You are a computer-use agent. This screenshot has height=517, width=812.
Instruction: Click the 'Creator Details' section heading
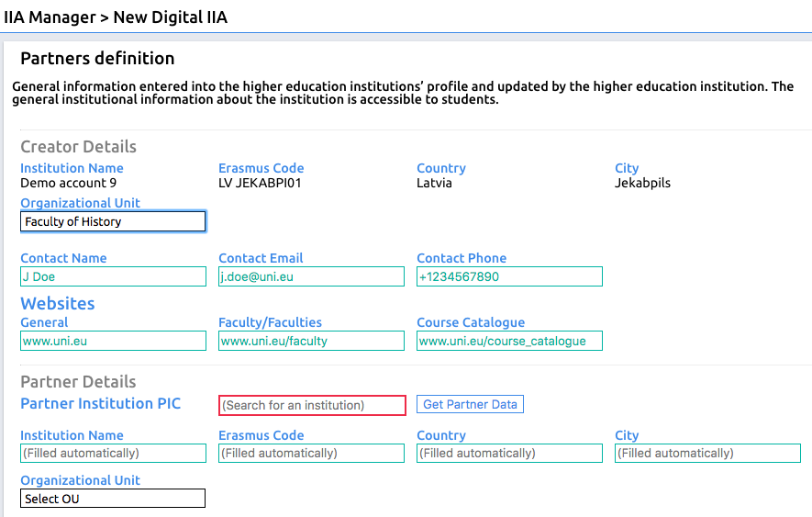(x=78, y=147)
